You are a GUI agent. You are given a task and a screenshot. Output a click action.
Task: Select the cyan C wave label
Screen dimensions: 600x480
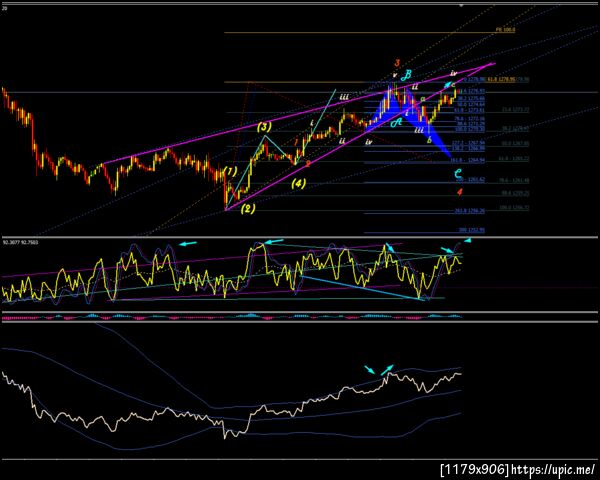[458, 173]
